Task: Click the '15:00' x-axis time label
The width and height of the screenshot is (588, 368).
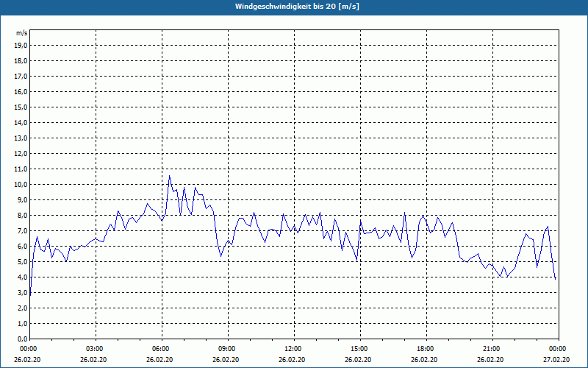Action: coord(359,349)
